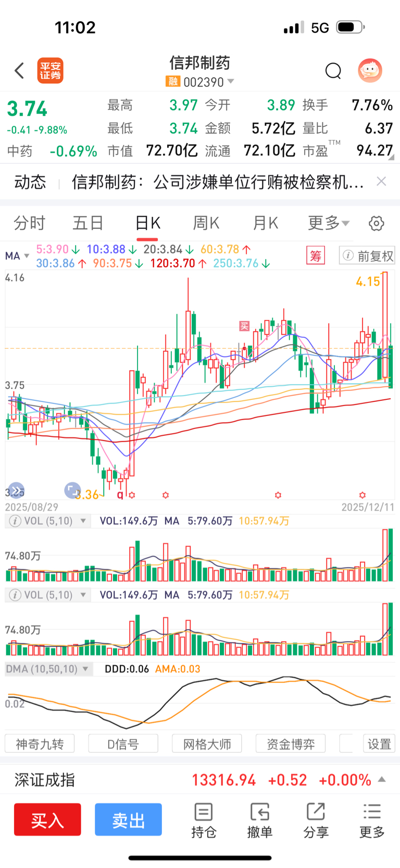The height and width of the screenshot is (868, 400).
Task: Tap the current price 3.74
Action: click(27, 109)
